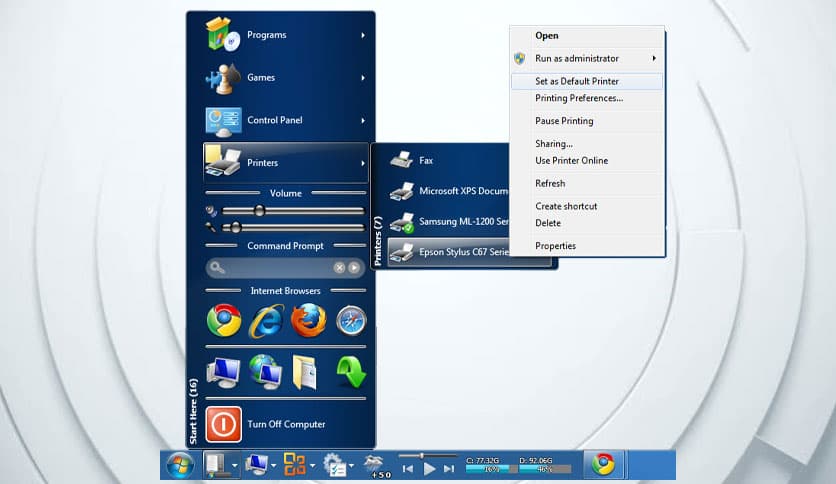Viewport: 836px width, 484px height.
Task: Click the computer tower icon on the taskbar
Action: pos(215,465)
